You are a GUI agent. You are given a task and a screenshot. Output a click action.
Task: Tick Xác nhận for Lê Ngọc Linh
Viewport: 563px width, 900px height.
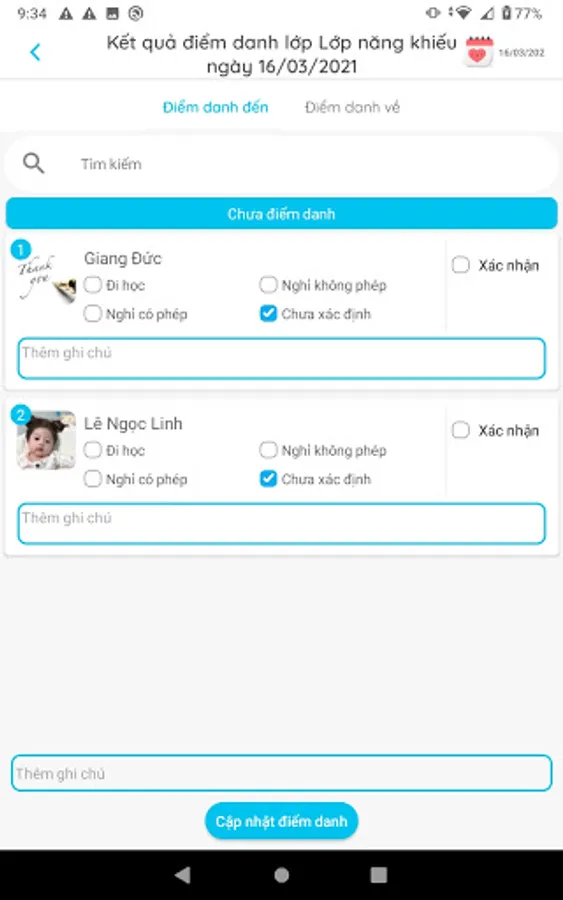click(461, 430)
